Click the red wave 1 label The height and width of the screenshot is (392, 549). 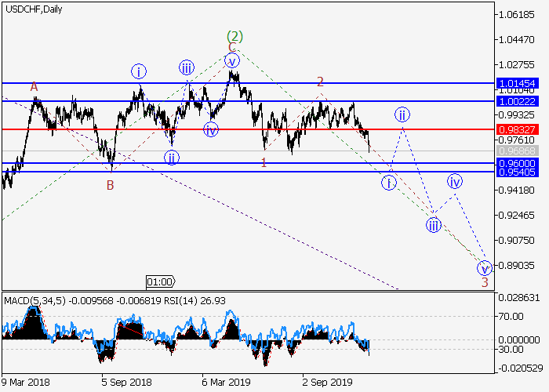(264, 162)
